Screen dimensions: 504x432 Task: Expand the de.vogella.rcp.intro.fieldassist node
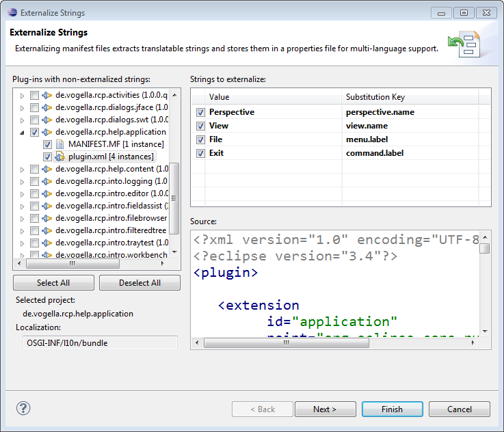coord(22,206)
